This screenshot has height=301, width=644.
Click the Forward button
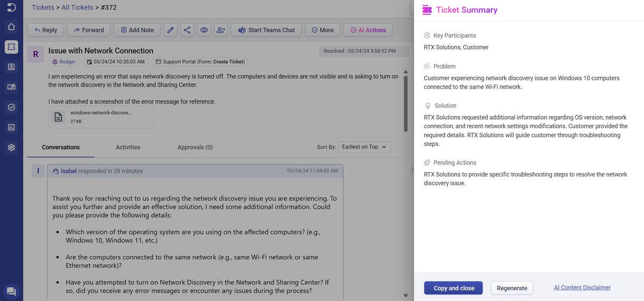(x=89, y=30)
